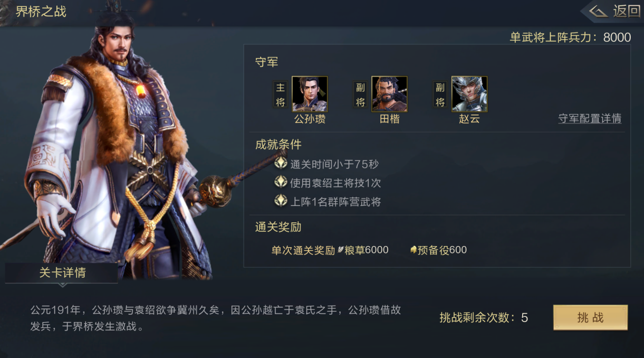Click achievement icon beside 通关时间小于75秒
The image size is (644, 358).
pyautogui.click(x=281, y=164)
